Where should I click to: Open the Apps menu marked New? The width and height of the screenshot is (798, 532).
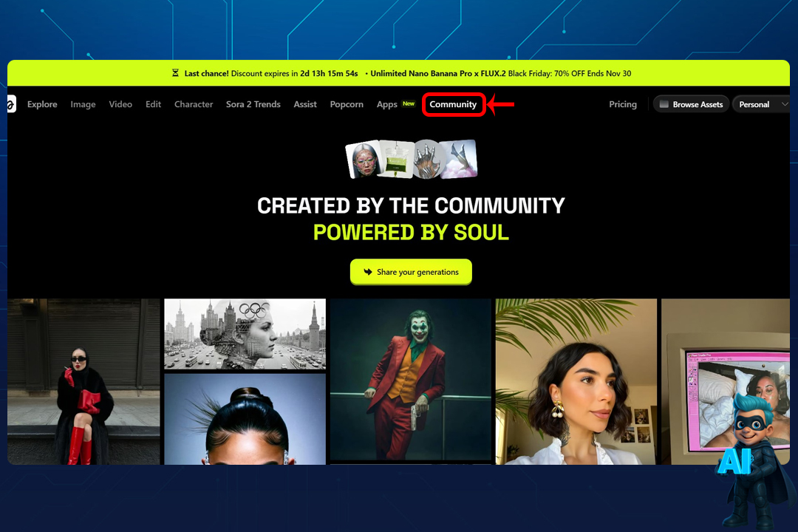click(x=387, y=104)
